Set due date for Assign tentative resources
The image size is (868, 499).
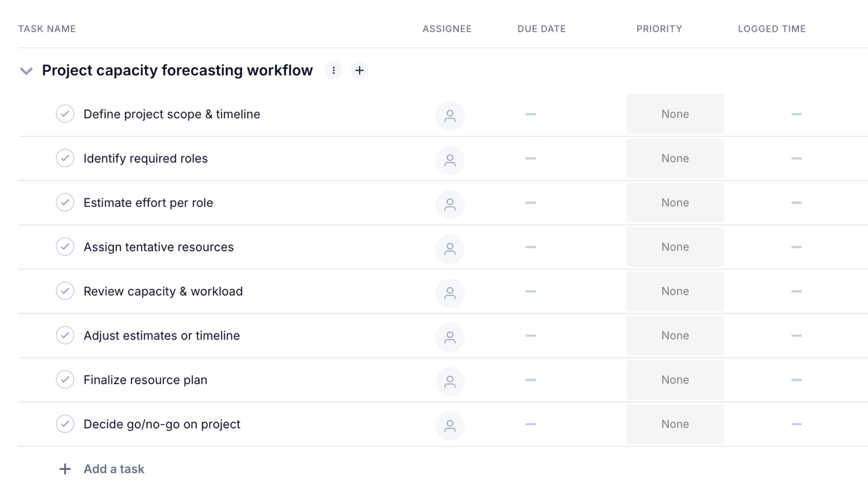(x=531, y=247)
